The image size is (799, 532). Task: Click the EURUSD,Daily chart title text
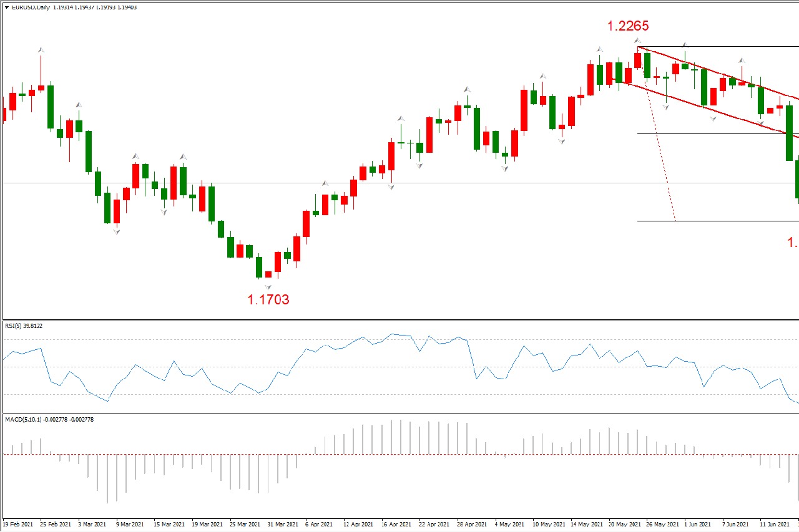pyautogui.click(x=31, y=7)
